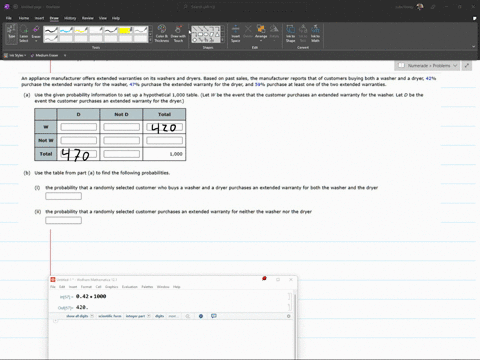Select the yellow highlighter
The width and height of the screenshot is (480, 360).
pos(126,30)
